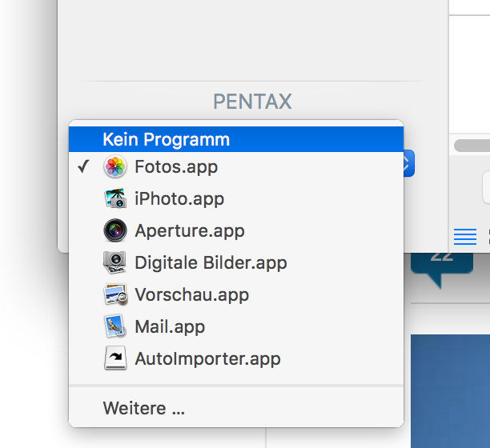Click the gray horizontal scrollbar
This screenshot has height=448, width=490.
(x=472, y=146)
